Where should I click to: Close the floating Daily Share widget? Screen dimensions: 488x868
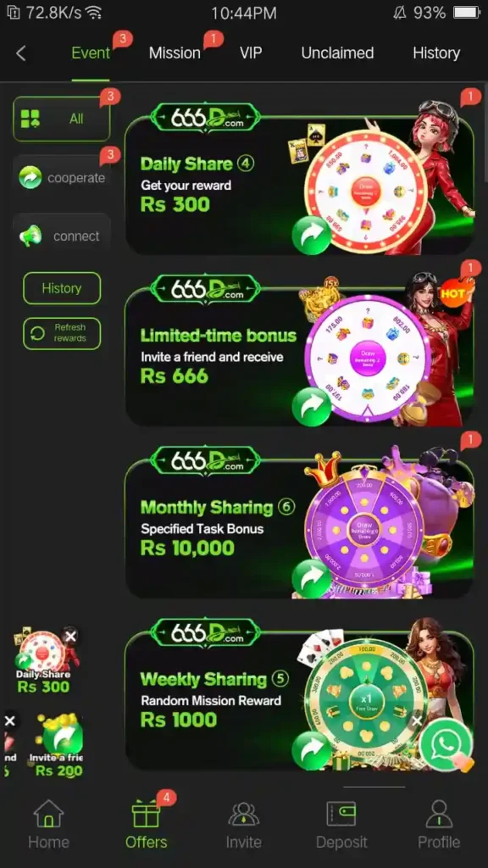tap(70, 637)
